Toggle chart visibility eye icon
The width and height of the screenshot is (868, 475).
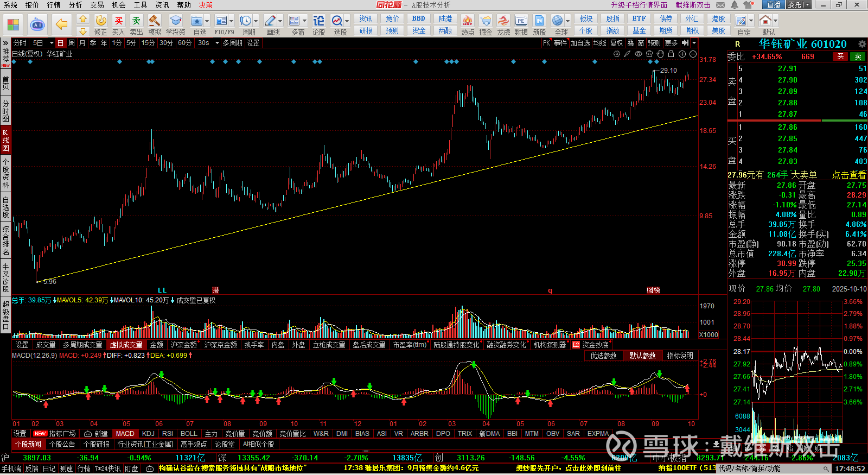(x=639, y=54)
